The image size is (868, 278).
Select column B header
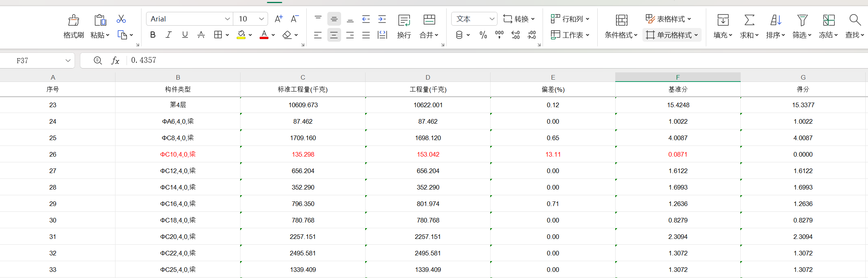click(178, 77)
